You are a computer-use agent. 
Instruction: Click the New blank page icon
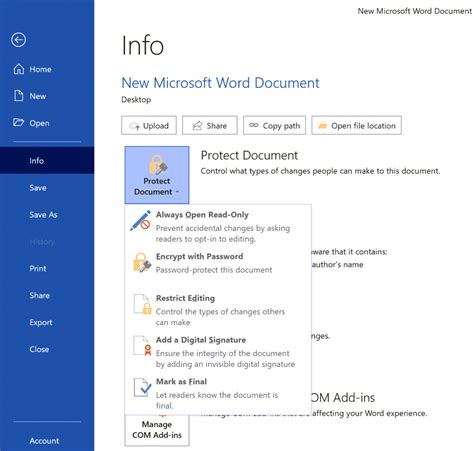(x=19, y=96)
